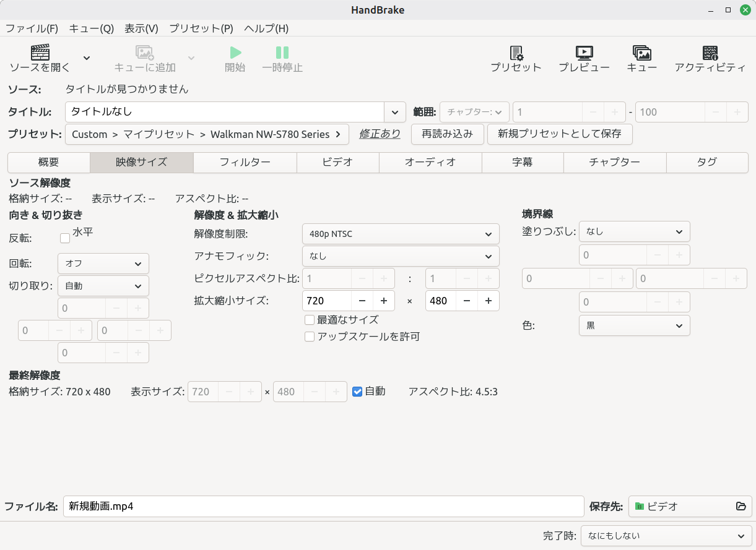The width and height of the screenshot is (756, 550).
Task: Click the folder icon in 保存先
Action: click(741, 507)
